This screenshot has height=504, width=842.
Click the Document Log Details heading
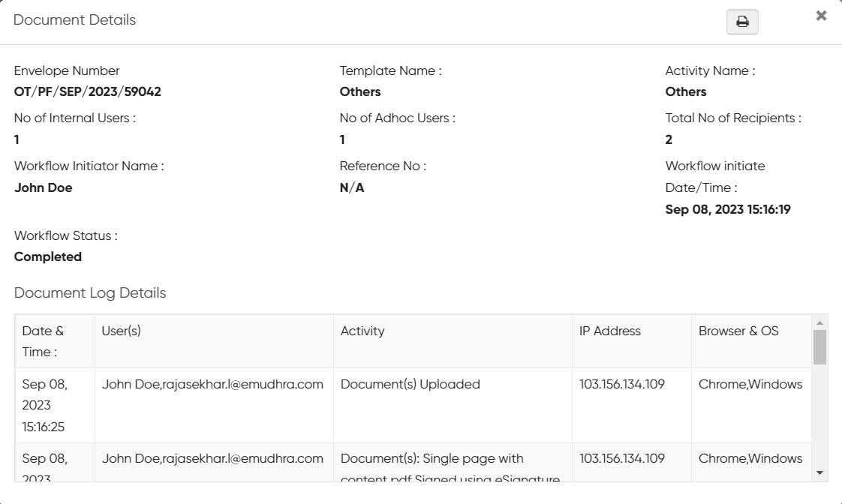(90, 292)
